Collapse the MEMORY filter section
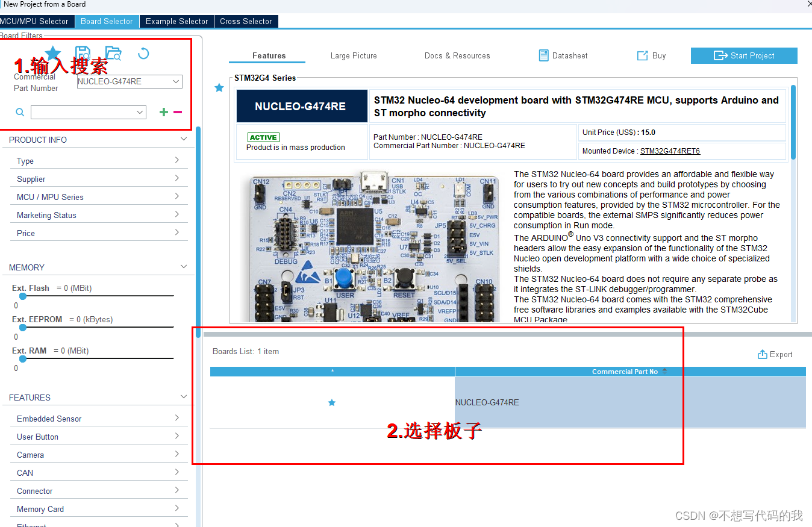The image size is (812, 527). [184, 265]
